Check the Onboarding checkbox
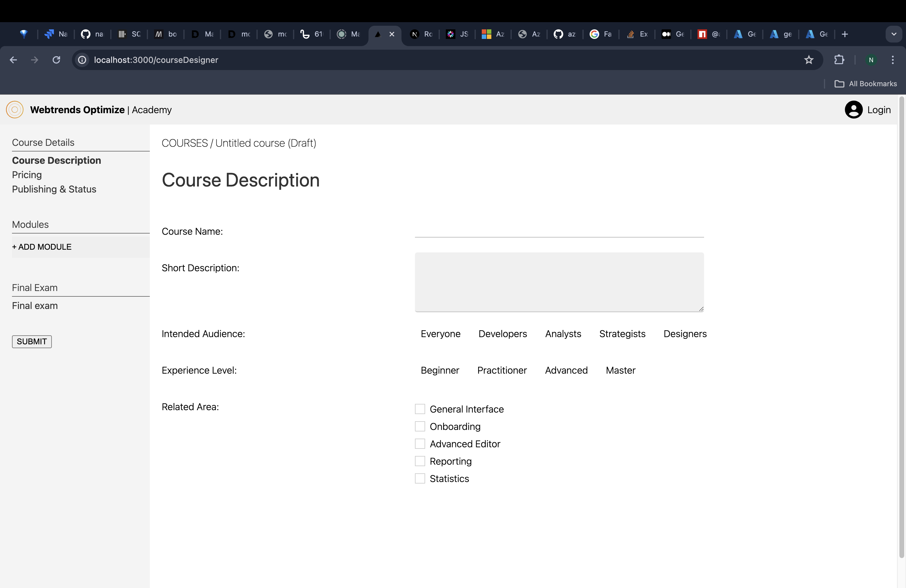Image resolution: width=906 pixels, height=588 pixels. point(420,427)
